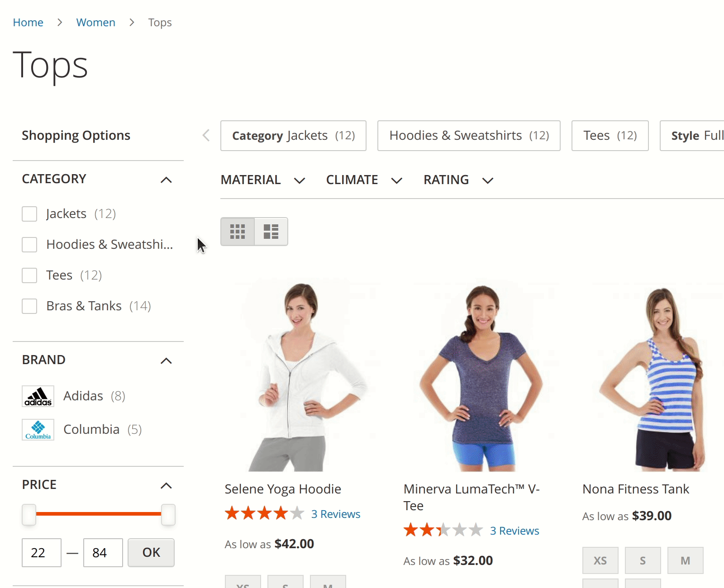Open the CLIMATE filter dropdown
This screenshot has height=588, width=724.
click(364, 180)
